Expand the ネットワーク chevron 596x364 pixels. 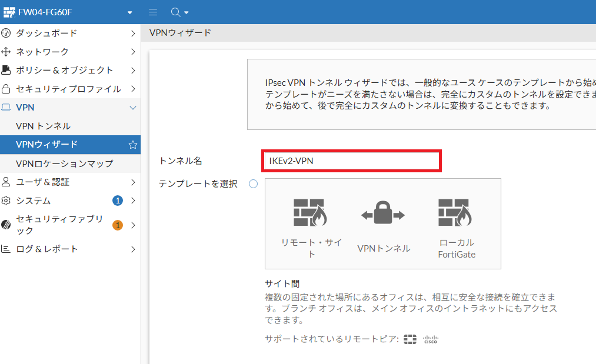[133, 52]
